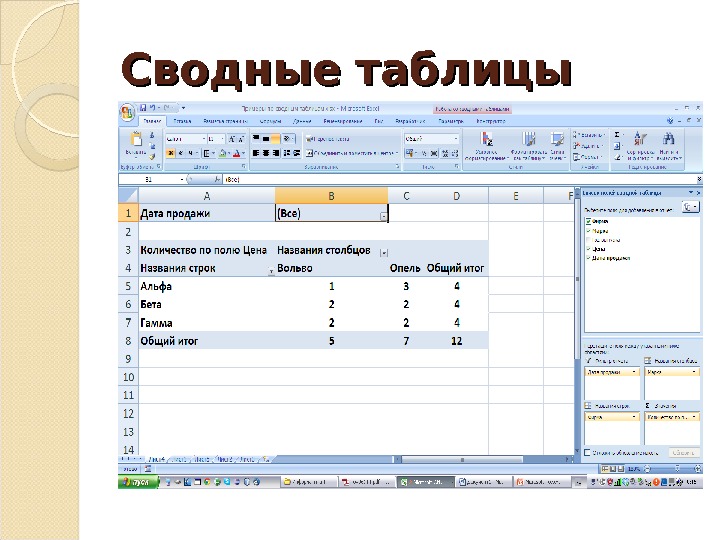Open the (Все) filter dropdown in cell B1
The width and height of the screenshot is (720, 540).
383,216
